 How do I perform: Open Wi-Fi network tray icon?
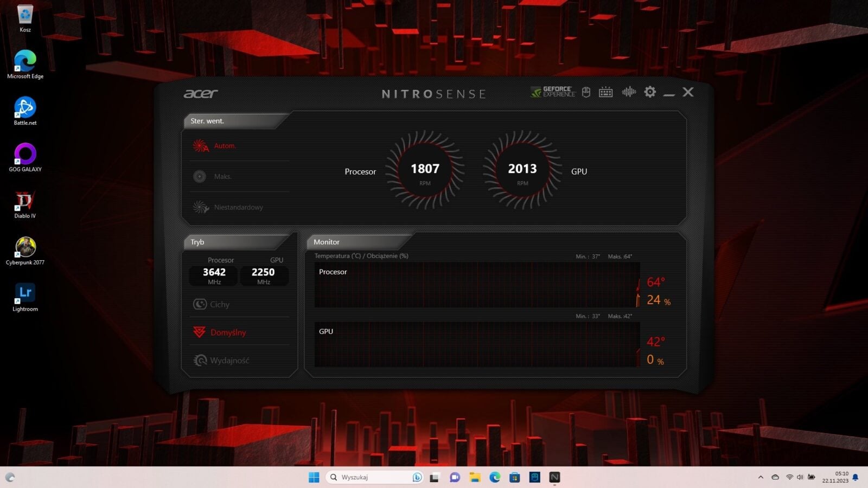coord(789,477)
